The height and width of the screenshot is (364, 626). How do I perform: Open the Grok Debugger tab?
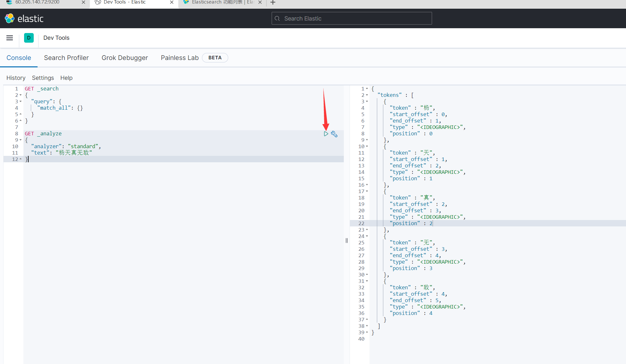pyautogui.click(x=125, y=58)
